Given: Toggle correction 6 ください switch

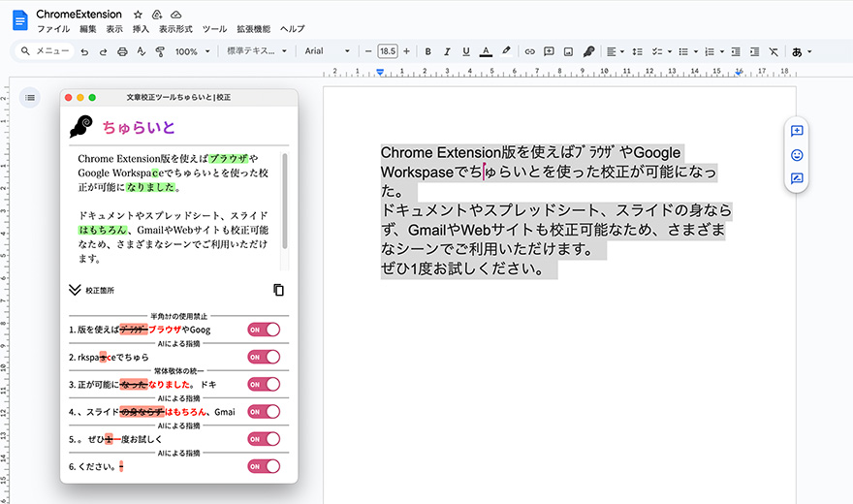Looking at the screenshot, I should [264, 466].
